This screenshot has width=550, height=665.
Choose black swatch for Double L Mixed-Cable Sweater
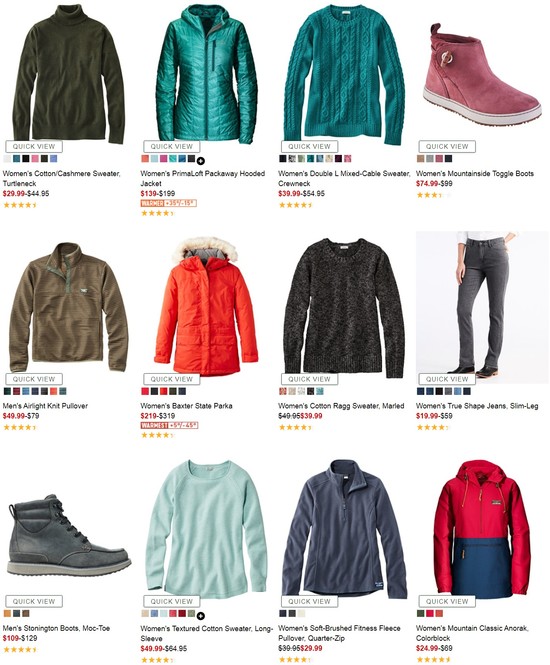coord(282,159)
